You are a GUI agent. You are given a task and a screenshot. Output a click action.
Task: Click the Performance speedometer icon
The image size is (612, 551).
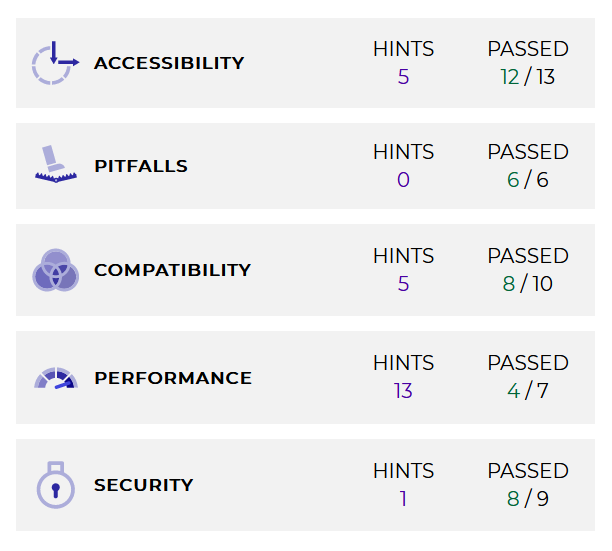tap(55, 379)
